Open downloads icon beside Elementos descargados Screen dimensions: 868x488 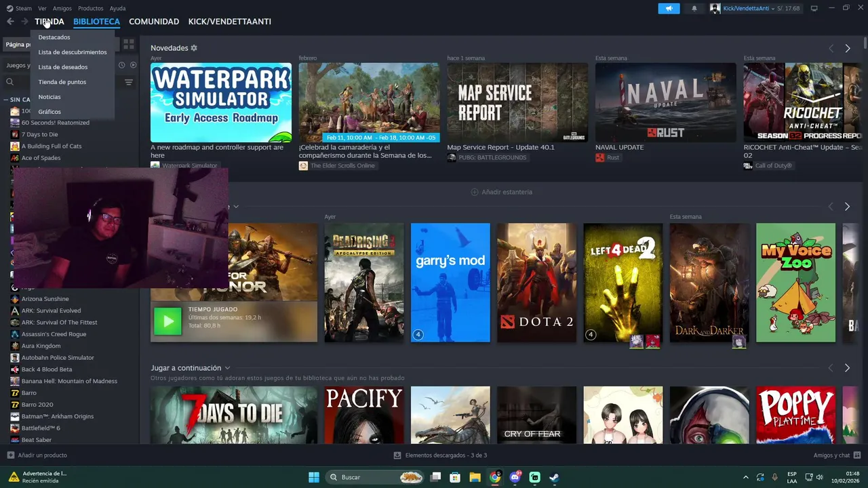(x=397, y=455)
